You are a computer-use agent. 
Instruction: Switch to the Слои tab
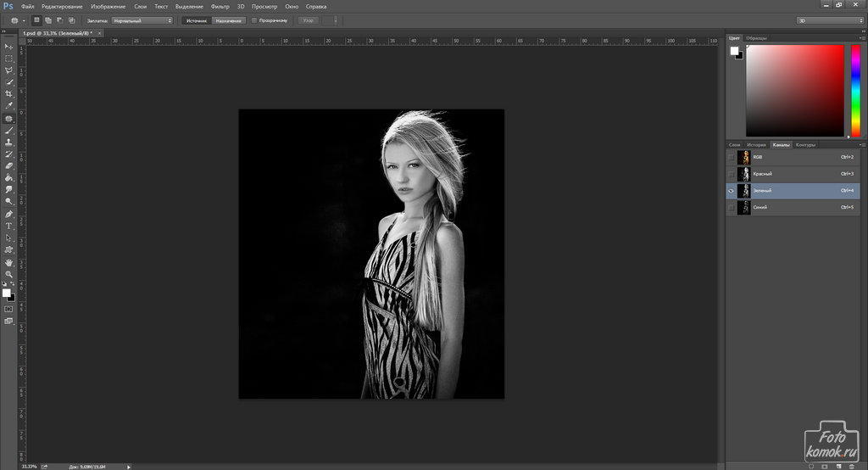[x=734, y=145]
